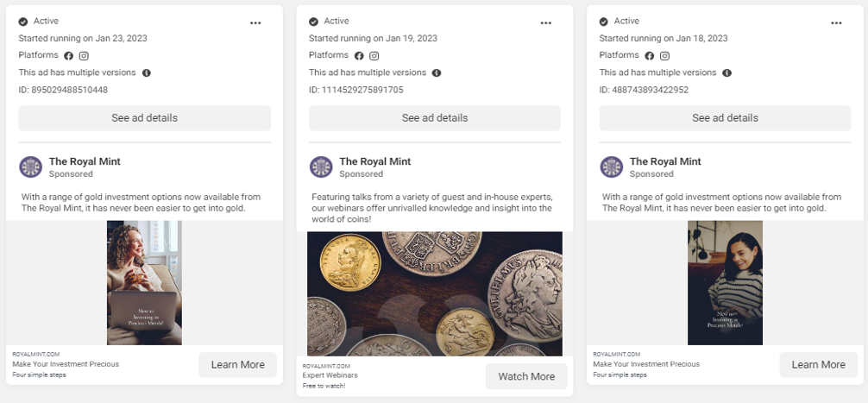The height and width of the screenshot is (403, 868).
Task: Click info icon beside multiple versions, first ad
Action: (146, 72)
